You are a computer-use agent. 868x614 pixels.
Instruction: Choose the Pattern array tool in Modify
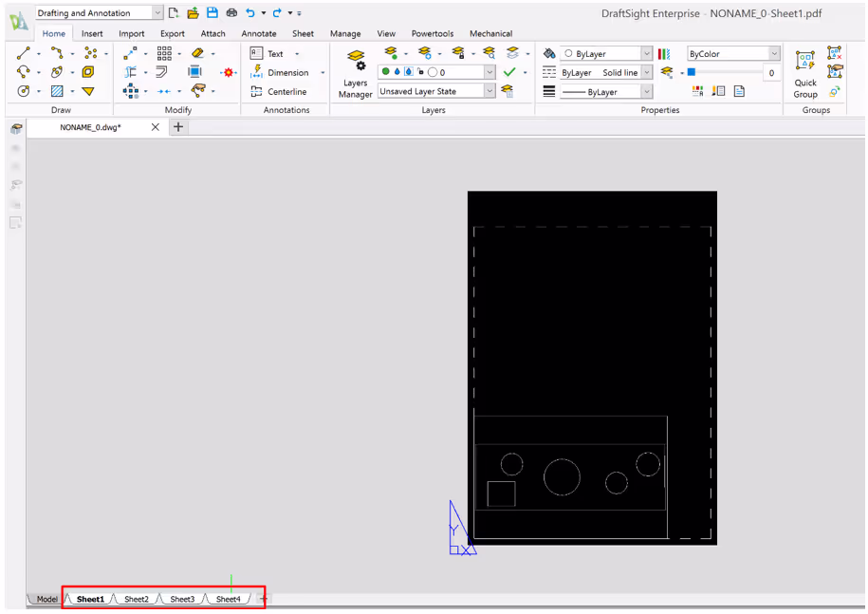(164, 53)
